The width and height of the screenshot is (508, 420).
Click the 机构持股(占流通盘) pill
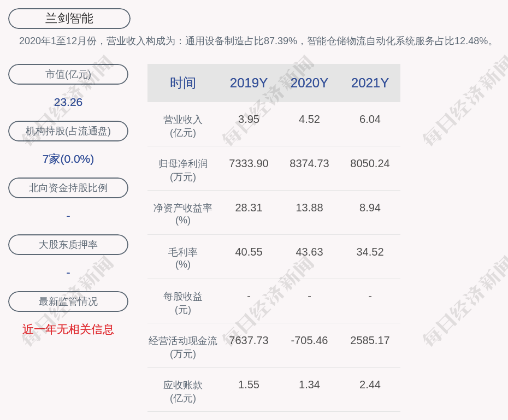[x=68, y=131]
